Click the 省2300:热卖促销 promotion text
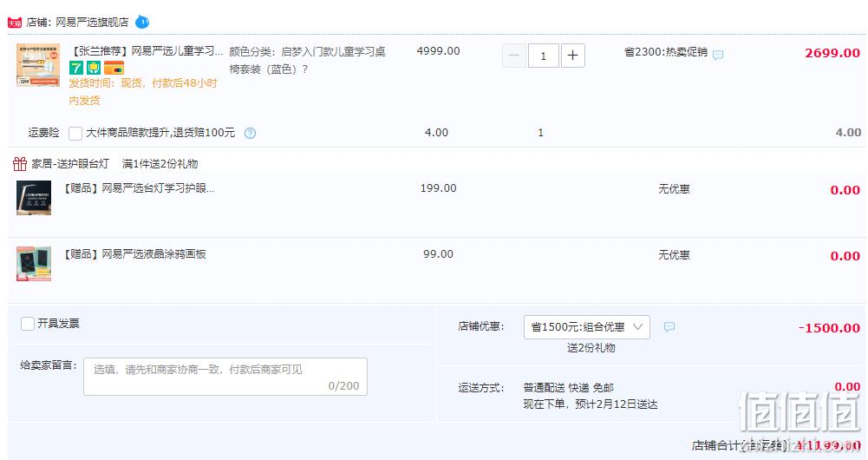868x460 pixels. point(666,52)
